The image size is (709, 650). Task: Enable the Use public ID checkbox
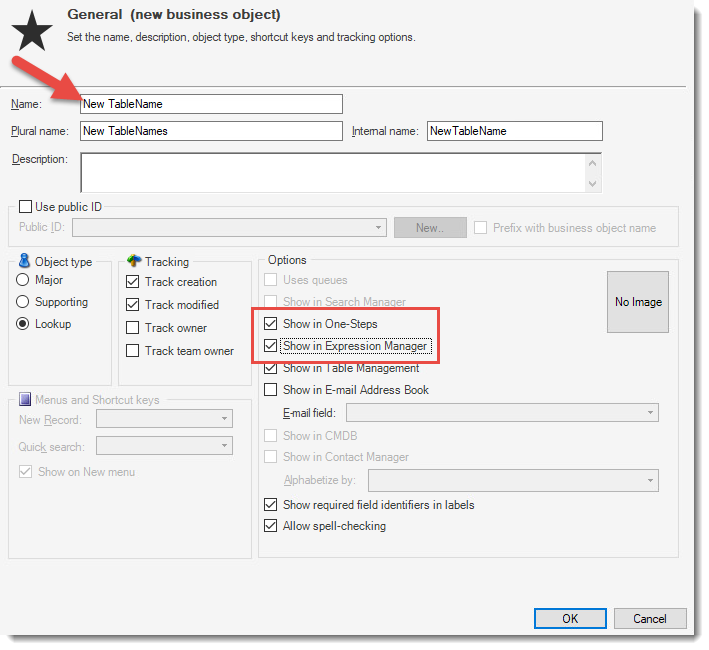pos(26,207)
